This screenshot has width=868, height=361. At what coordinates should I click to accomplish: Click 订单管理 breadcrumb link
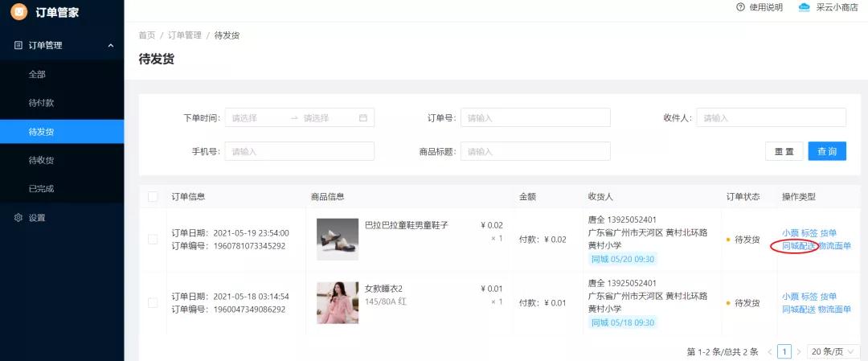184,35
